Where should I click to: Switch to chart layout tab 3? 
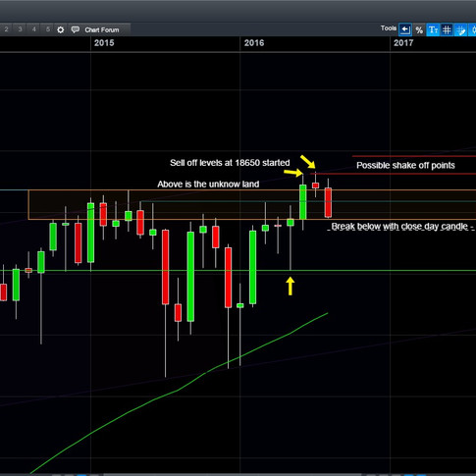(20, 29)
